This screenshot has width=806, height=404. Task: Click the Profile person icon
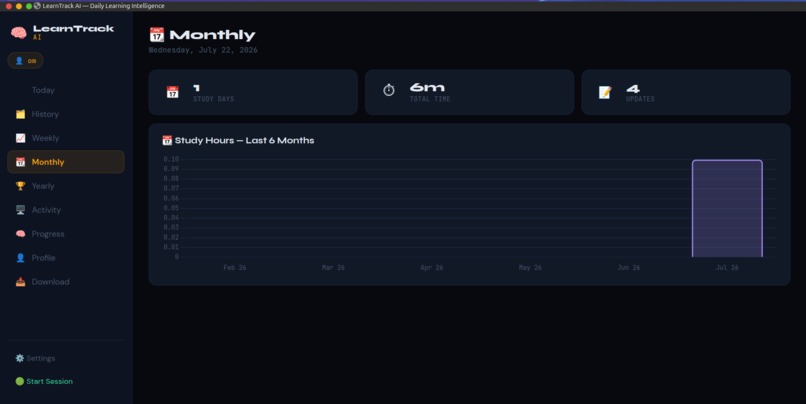(x=21, y=258)
